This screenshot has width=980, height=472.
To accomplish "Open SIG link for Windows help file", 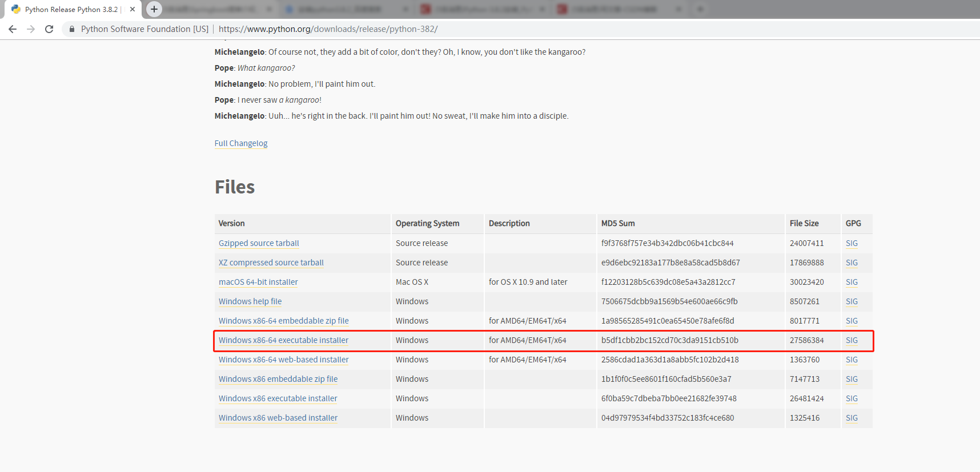I will 852,301.
